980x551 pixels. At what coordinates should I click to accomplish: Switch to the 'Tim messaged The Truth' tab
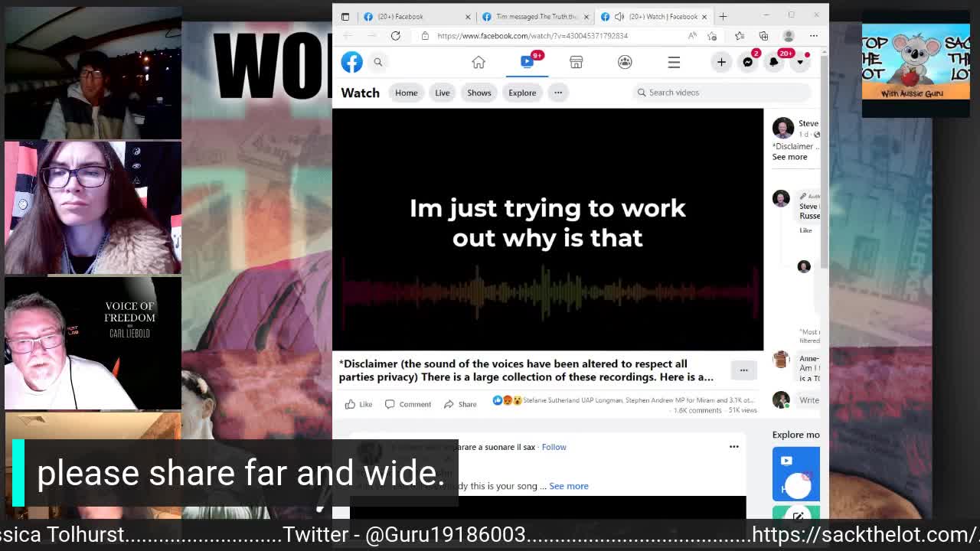pyautogui.click(x=535, y=16)
